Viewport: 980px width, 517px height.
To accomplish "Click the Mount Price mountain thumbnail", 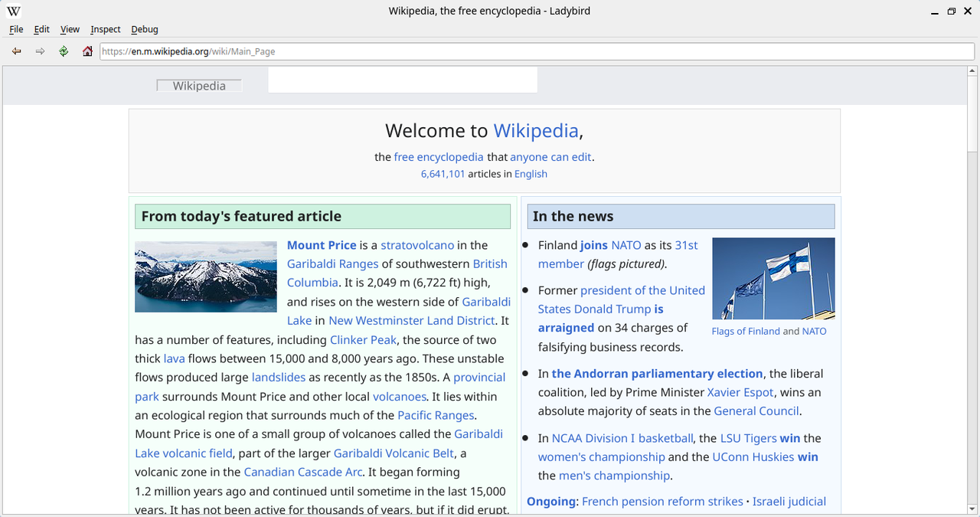I will point(206,276).
